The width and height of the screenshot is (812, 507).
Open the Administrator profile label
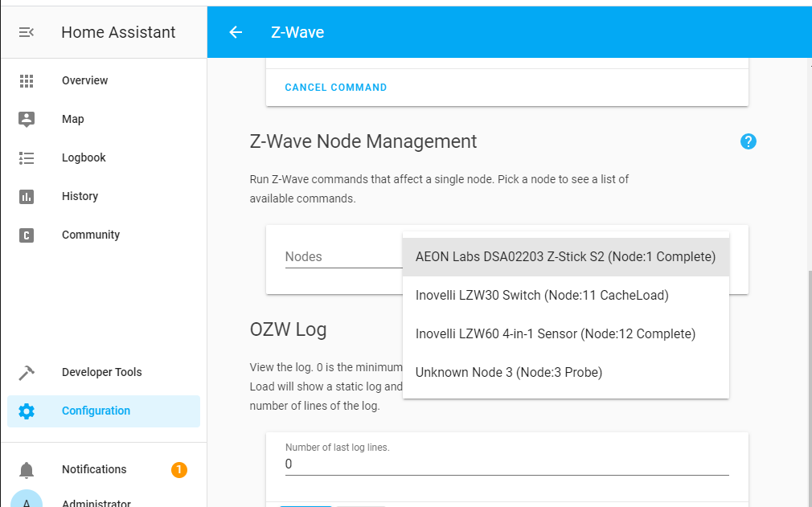click(96, 502)
